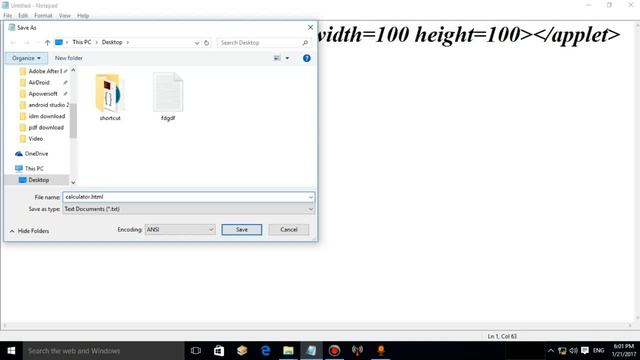
Task: Click the New folder button
Action: (69, 58)
